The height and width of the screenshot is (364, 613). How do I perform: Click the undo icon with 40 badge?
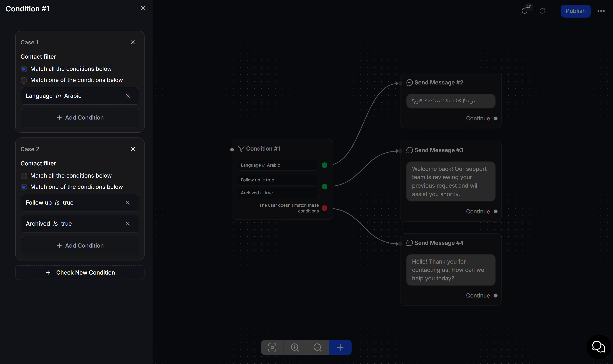coord(524,11)
